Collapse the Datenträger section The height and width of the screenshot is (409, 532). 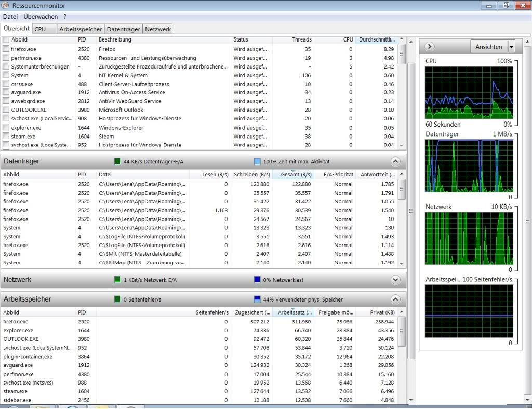tap(395, 161)
